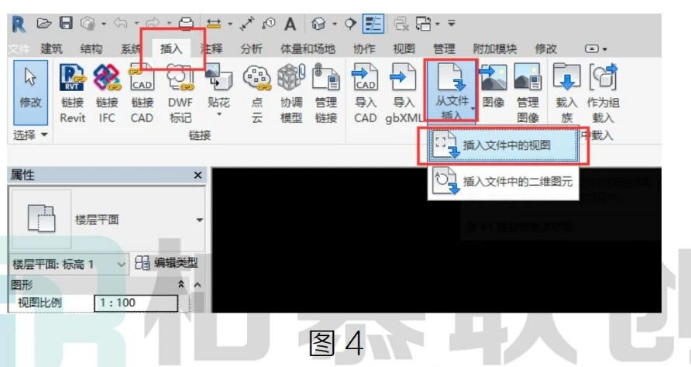
Task: Choose Insert 2D Elements from File (插入文件中的二维图元)
Action: pos(503,181)
